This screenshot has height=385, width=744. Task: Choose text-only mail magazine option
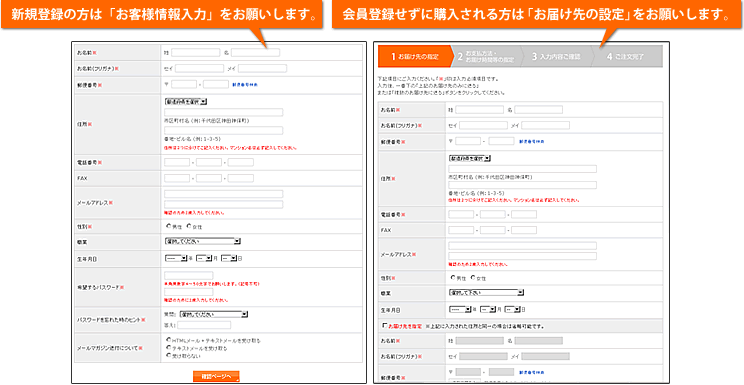click(168, 348)
